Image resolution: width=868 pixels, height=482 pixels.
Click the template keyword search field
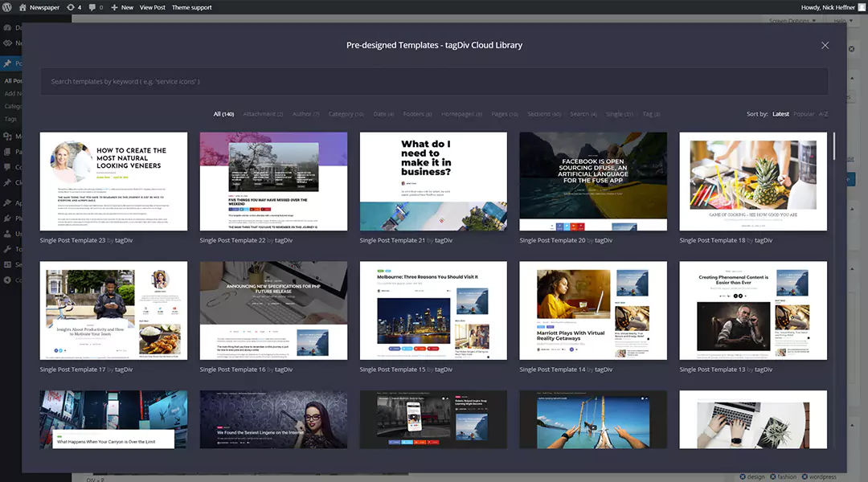pos(434,81)
